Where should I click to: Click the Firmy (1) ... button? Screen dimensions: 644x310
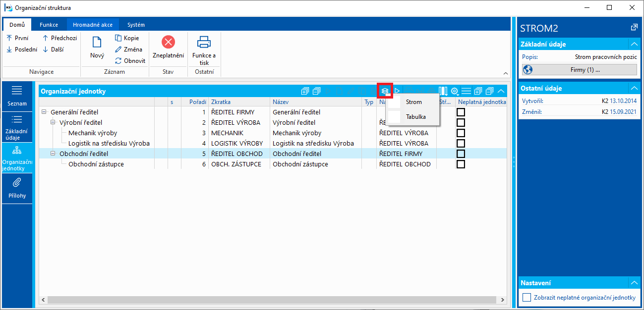point(580,70)
